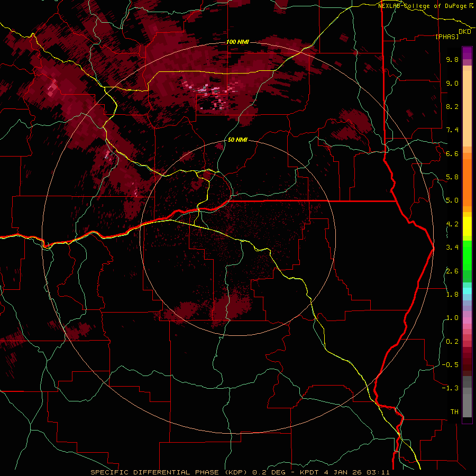The height and width of the screenshot is (476, 476).
Task: Click the -1.3 value on the scale
Action: [x=450, y=388]
